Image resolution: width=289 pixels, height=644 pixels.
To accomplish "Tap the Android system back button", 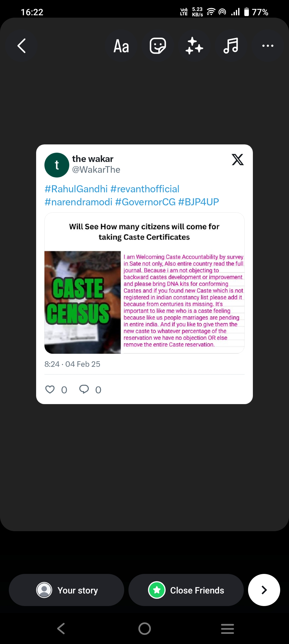I will (61, 628).
